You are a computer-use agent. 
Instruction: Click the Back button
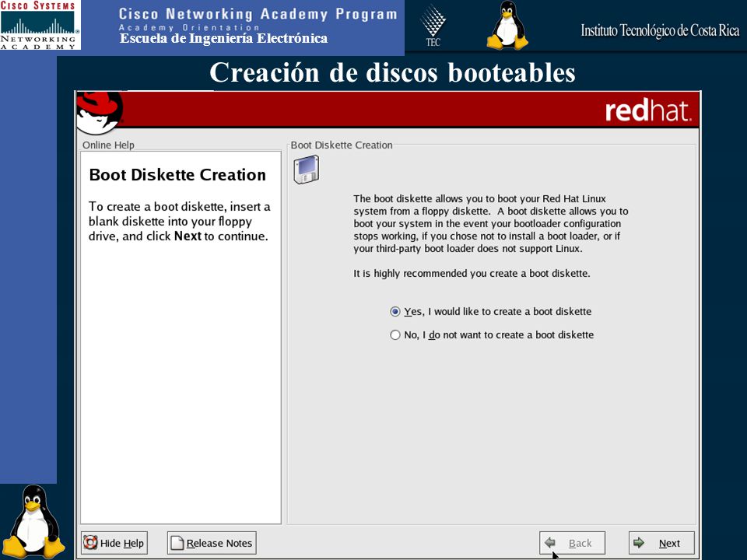click(572, 543)
